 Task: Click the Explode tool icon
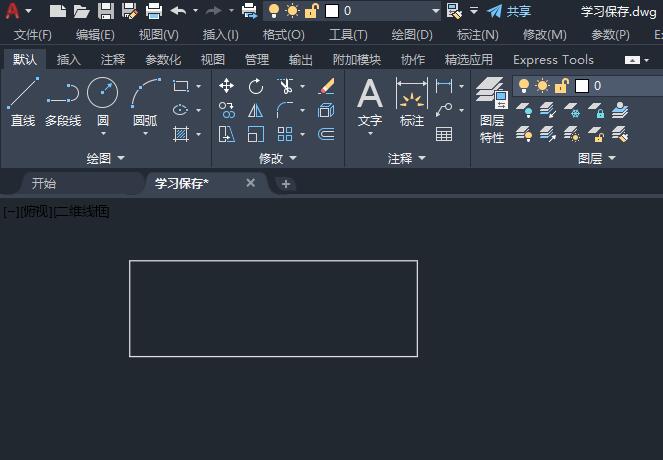(326, 110)
